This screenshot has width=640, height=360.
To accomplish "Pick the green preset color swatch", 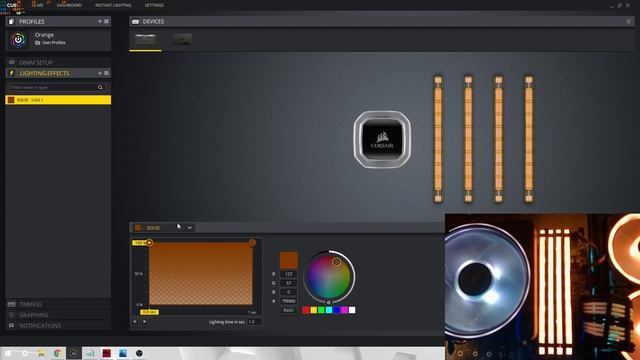I will (x=321, y=310).
